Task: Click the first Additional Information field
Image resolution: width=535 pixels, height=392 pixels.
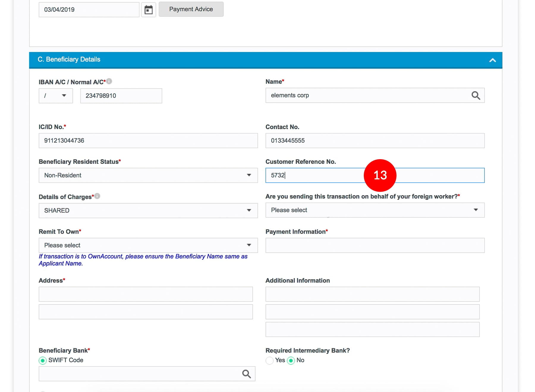Action: (x=372, y=294)
